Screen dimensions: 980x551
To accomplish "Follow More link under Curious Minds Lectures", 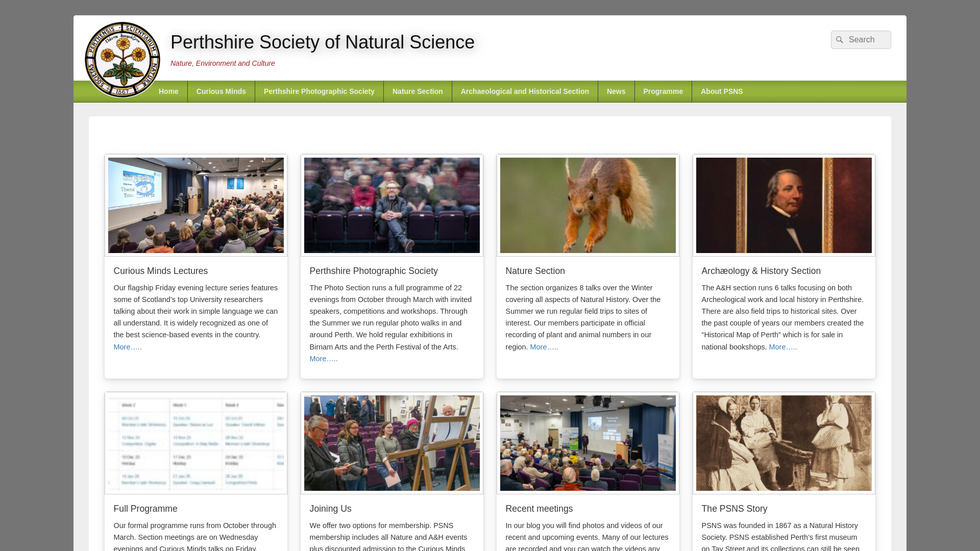I will (x=128, y=347).
